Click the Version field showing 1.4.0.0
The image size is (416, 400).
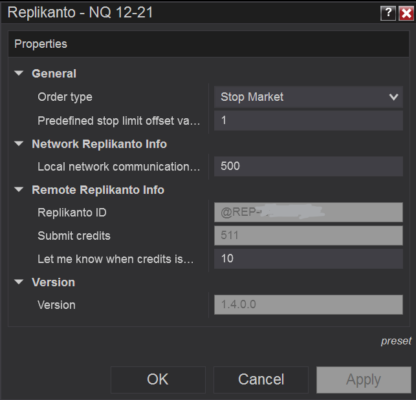coord(308,304)
